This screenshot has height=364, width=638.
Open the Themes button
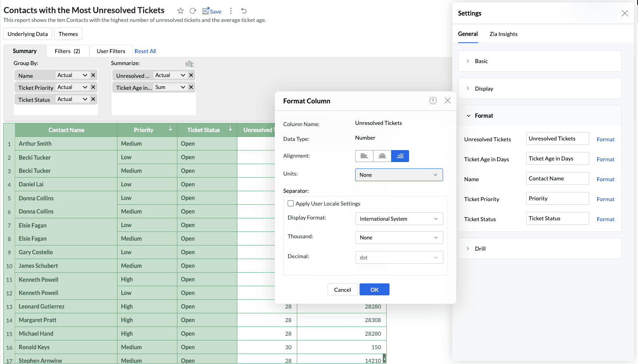point(68,34)
